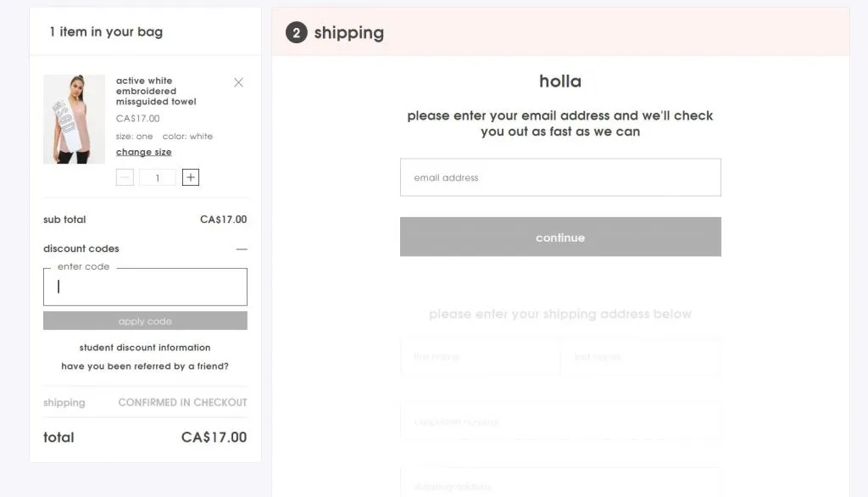
Task: Click the shipping section header
Action: pyautogui.click(x=348, y=33)
